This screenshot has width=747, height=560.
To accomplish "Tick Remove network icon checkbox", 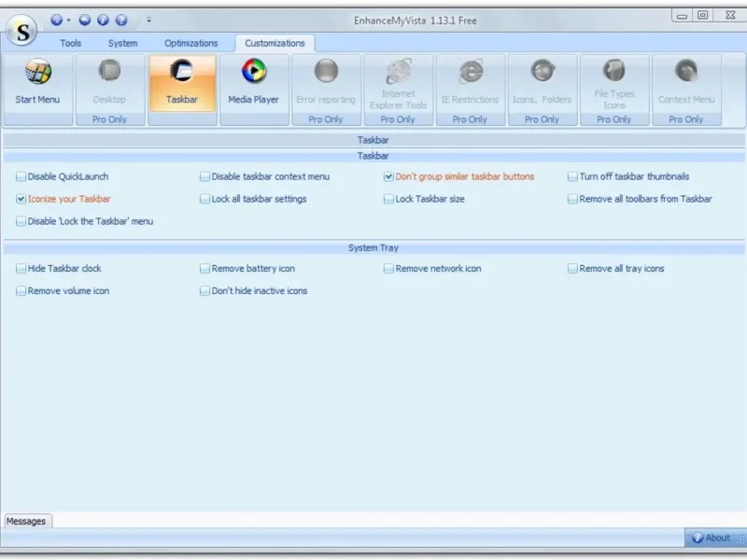I will 388,269.
